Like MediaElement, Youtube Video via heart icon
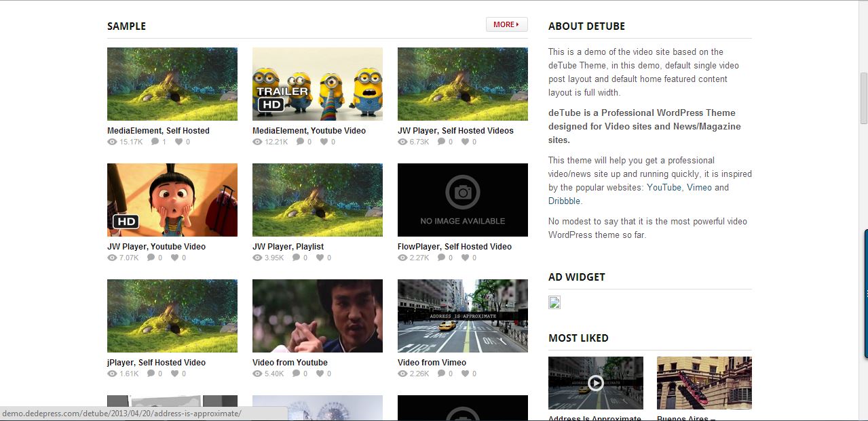Image resolution: width=868 pixels, height=421 pixels. pyautogui.click(x=324, y=142)
